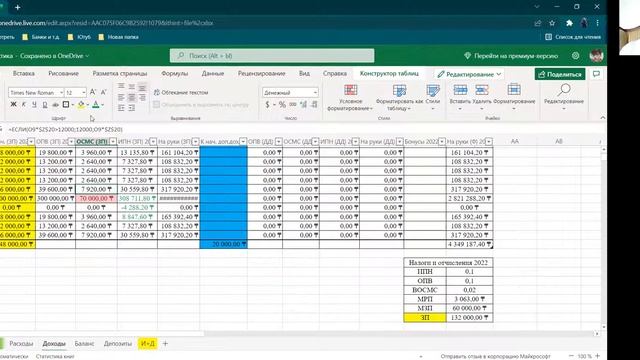Viewport: 640px width, 360px height.
Task: Decrease font size with smaller A
Action: click(x=104, y=92)
